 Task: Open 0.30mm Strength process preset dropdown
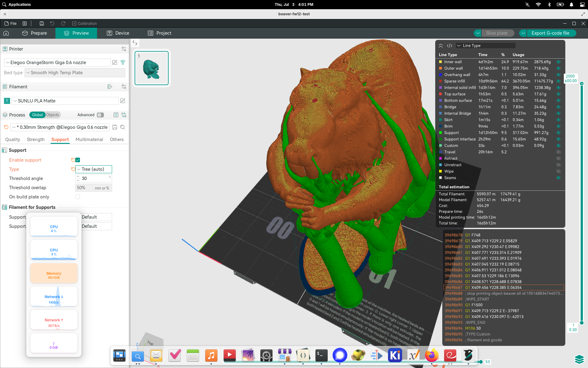coord(60,127)
